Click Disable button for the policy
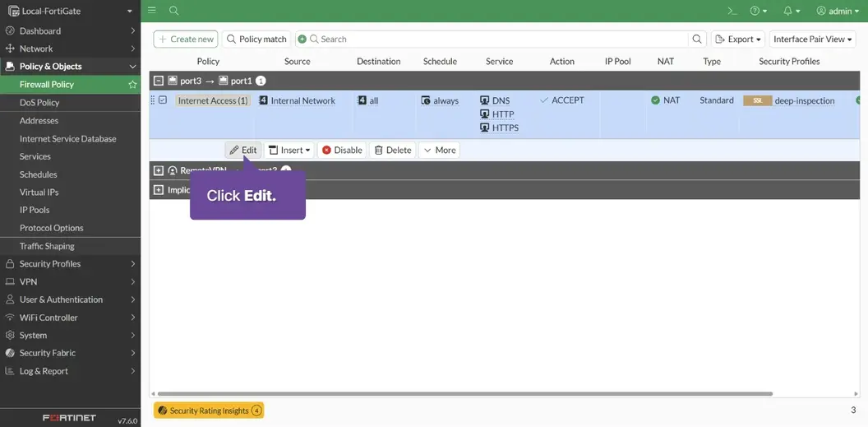This screenshot has width=868, height=427. click(342, 150)
